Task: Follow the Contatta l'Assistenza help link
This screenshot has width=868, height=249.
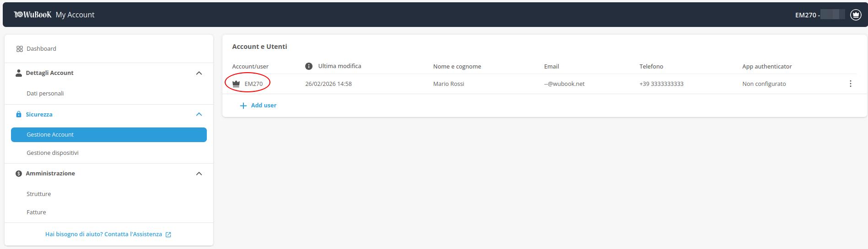Action: click(108, 234)
